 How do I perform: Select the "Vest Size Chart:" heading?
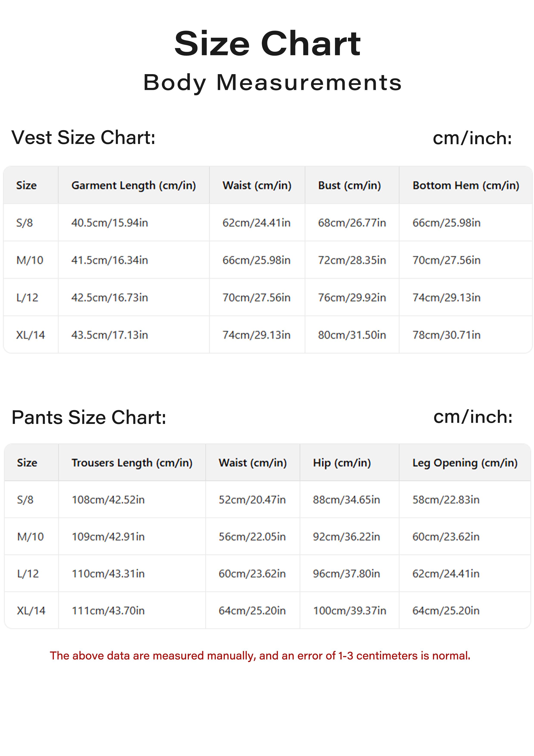click(x=83, y=137)
